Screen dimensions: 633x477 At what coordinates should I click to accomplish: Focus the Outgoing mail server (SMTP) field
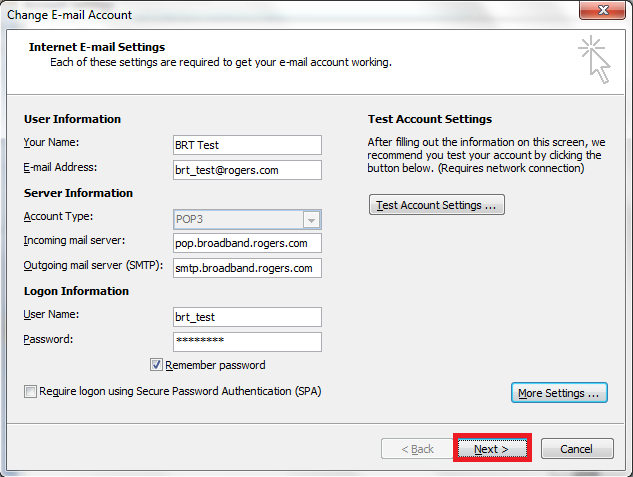[x=247, y=268]
